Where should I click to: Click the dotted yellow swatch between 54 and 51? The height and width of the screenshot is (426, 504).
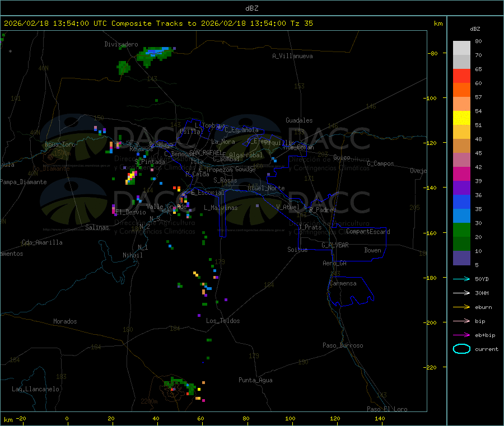pyautogui.click(x=461, y=118)
